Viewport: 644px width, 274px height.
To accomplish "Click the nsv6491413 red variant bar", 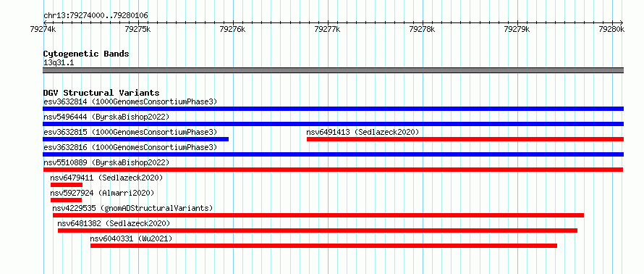I will point(465,139).
